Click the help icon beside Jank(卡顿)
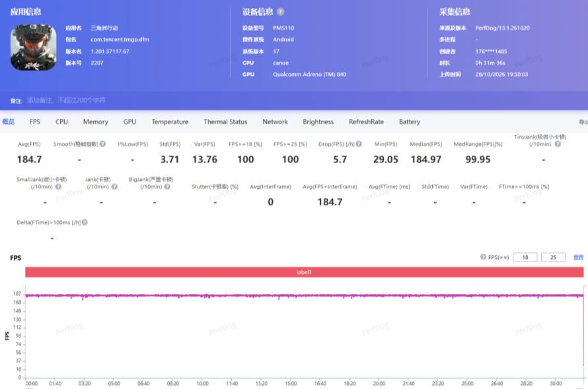588x389 pixels. [114, 187]
